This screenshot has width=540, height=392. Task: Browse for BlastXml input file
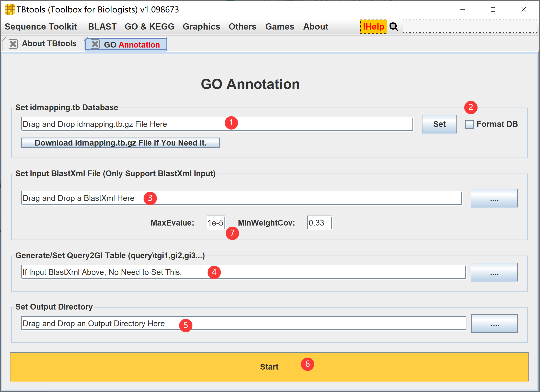(494, 198)
